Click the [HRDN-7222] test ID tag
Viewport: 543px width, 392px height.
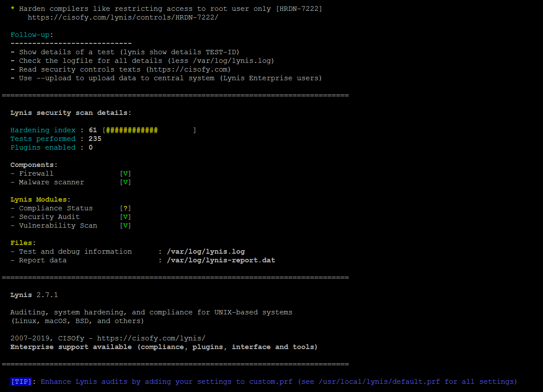pyautogui.click(x=299, y=9)
